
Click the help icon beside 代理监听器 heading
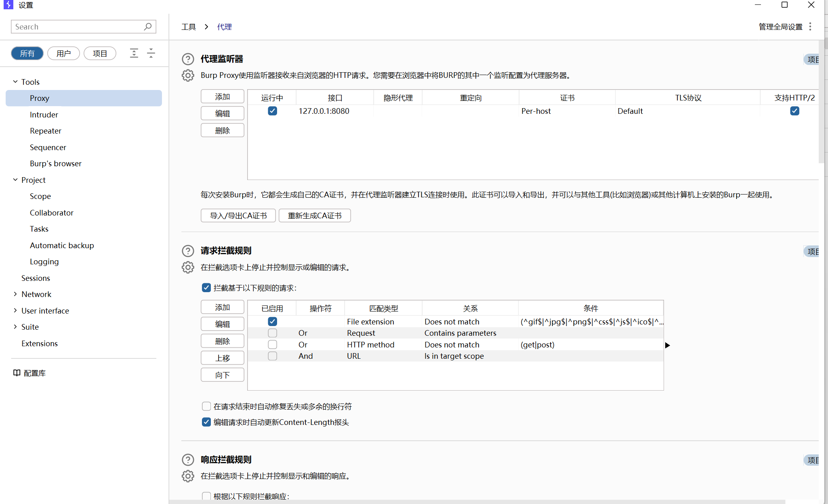pyautogui.click(x=188, y=59)
